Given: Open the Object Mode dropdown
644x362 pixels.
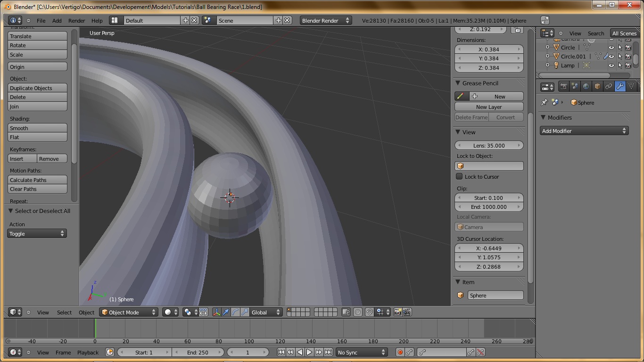Looking at the screenshot, I should (x=129, y=312).
